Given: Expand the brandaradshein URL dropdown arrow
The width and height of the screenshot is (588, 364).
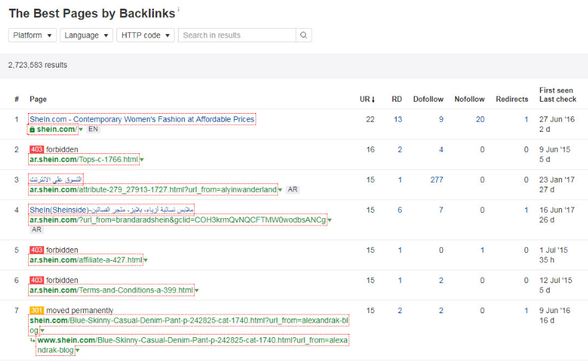Looking at the screenshot, I should click(x=330, y=220).
